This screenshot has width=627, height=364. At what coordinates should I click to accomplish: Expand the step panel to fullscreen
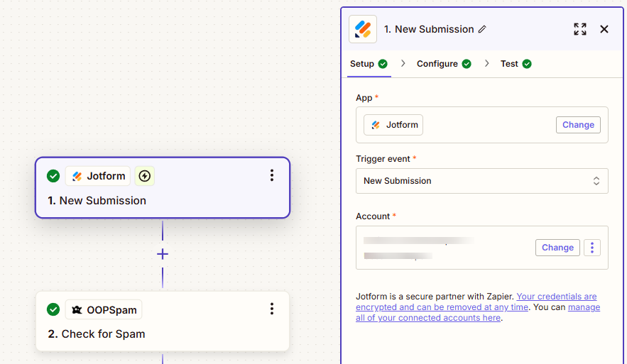pyautogui.click(x=580, y=29)
